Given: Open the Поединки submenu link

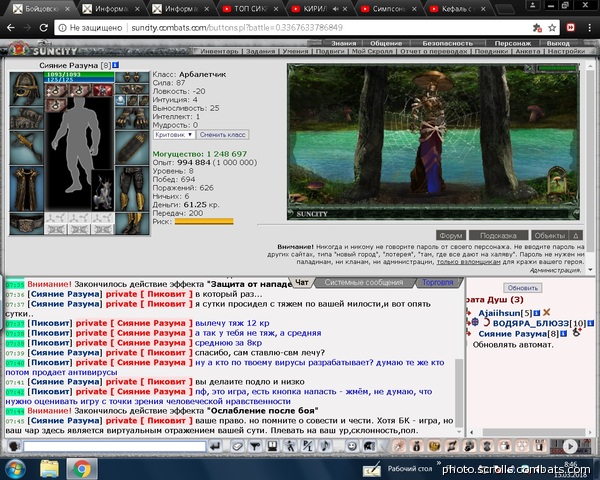Looking at the screenshot, I should pyautogui.click(x=491, y=51).
